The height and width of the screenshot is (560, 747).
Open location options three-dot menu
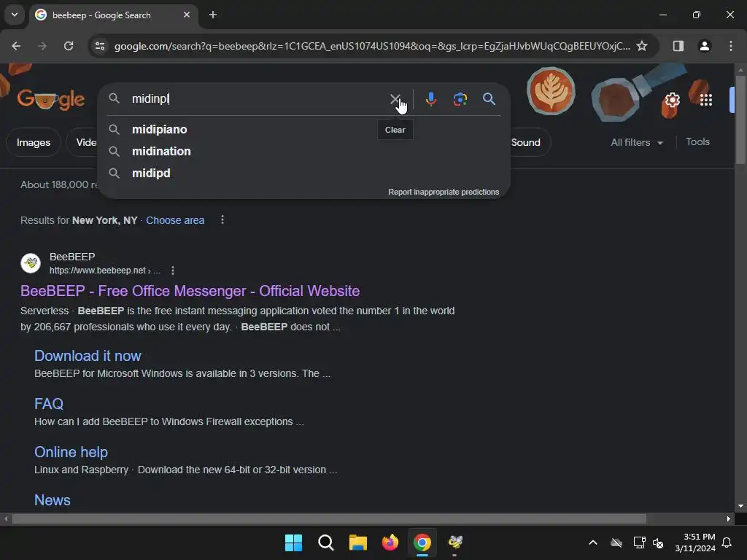222,219
